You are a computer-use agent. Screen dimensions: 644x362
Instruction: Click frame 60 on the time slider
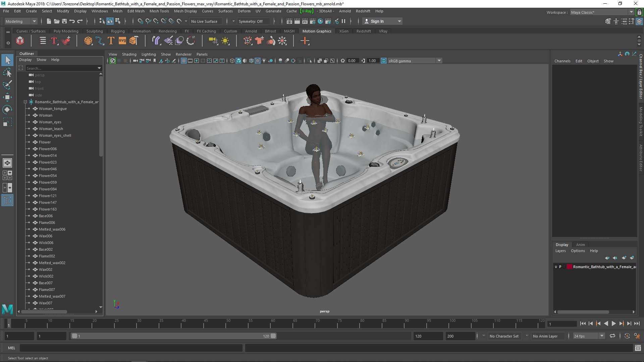[x=273, y=323]
